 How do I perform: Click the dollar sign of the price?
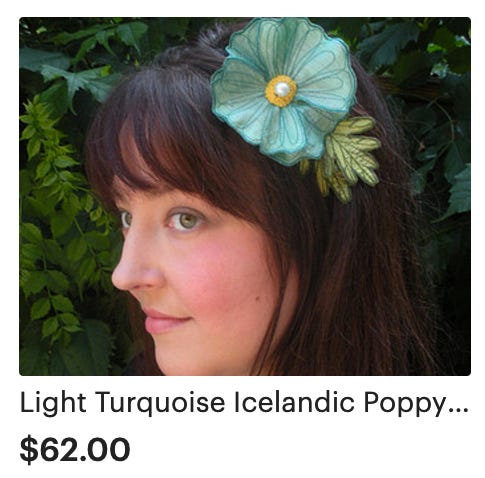(x=29, y=449)
